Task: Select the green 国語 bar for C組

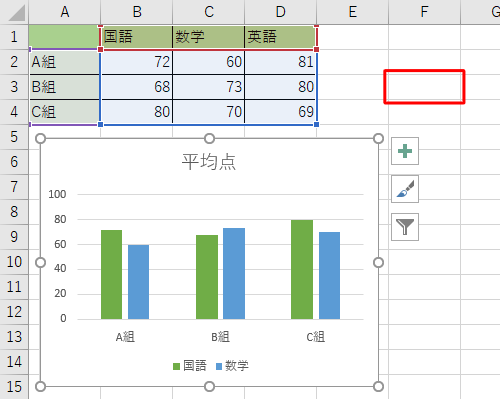Action: pyautogui.click(x=302, y=269)
